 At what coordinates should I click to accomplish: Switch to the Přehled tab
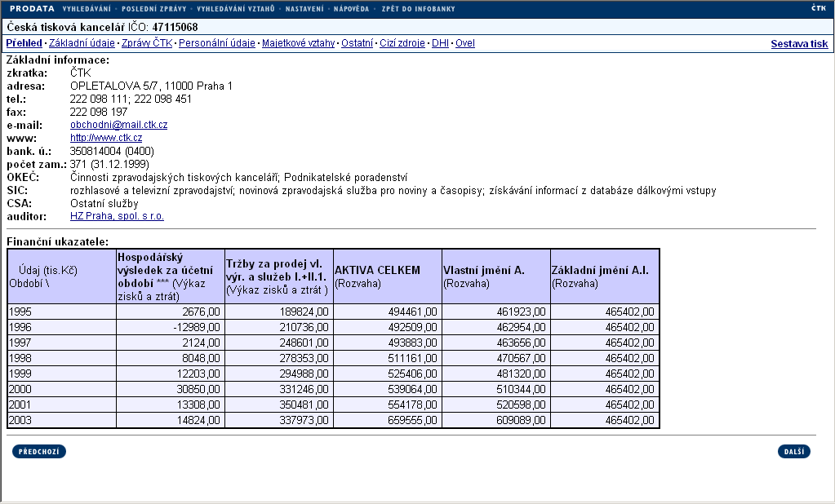click(x=24, y=43)
